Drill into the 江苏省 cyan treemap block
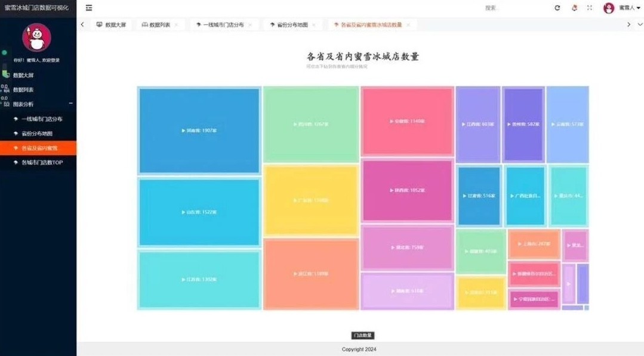This screenshot has height=356, width=644. click(x=199, y=279)
